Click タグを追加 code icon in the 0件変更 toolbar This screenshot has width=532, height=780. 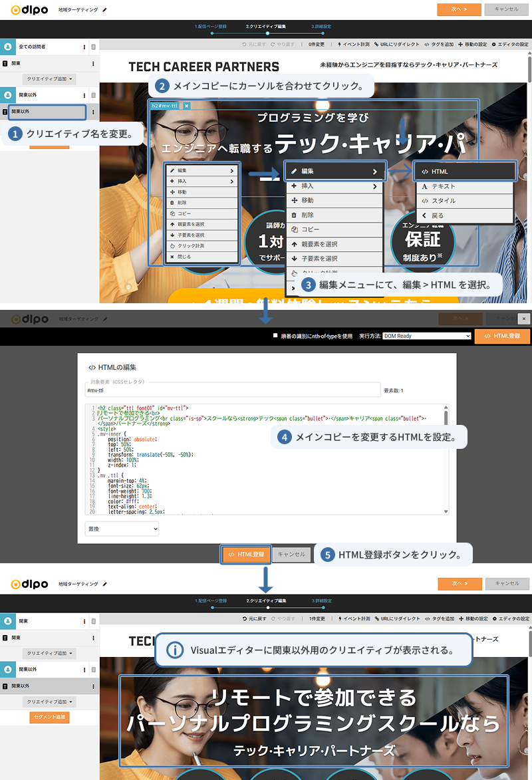click(427, 45)
